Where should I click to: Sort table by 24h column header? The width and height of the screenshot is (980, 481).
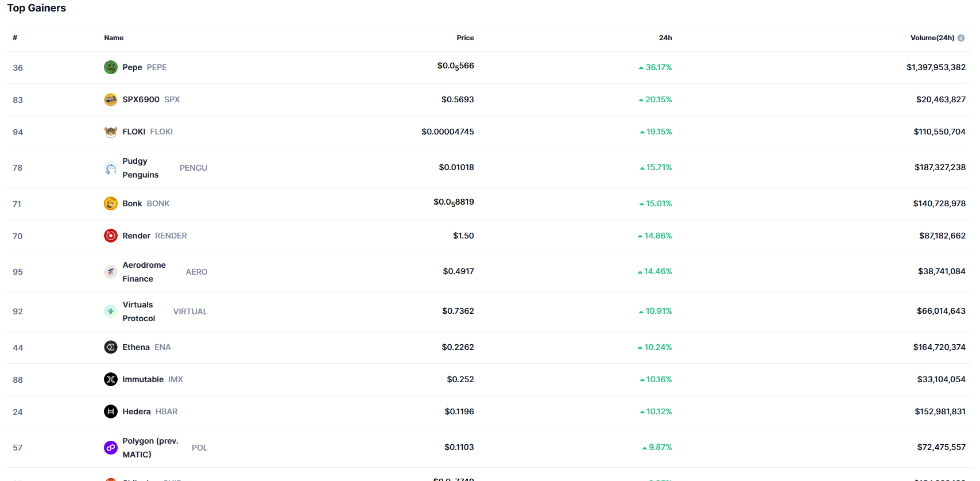(665, 38)
